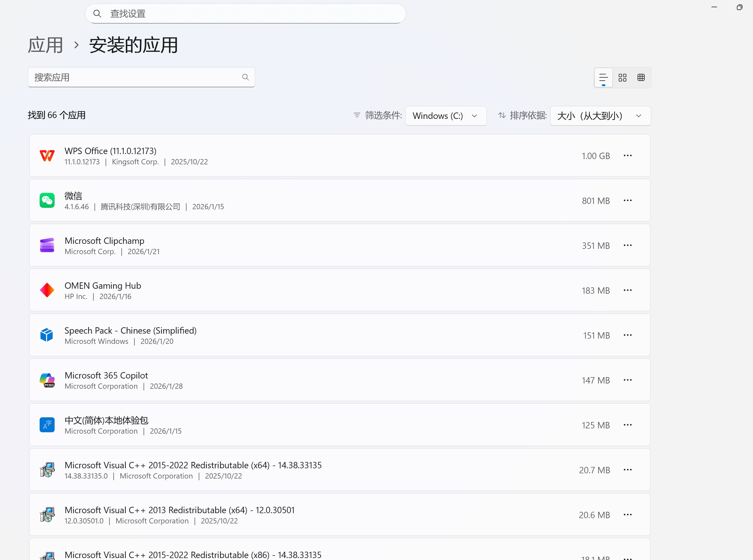Click the 搜索应用 search input field
Screen dimensions: 753x560
coord(136,77)
